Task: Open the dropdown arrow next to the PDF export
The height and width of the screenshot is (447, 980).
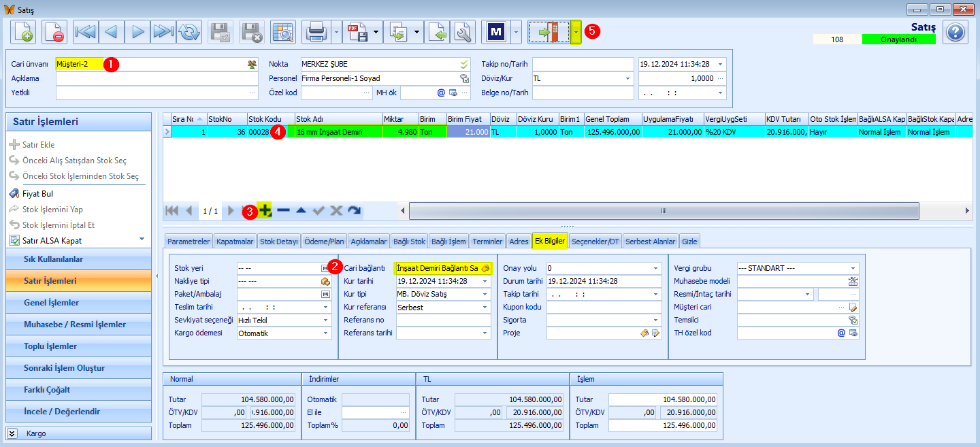Action: (376, 32)
